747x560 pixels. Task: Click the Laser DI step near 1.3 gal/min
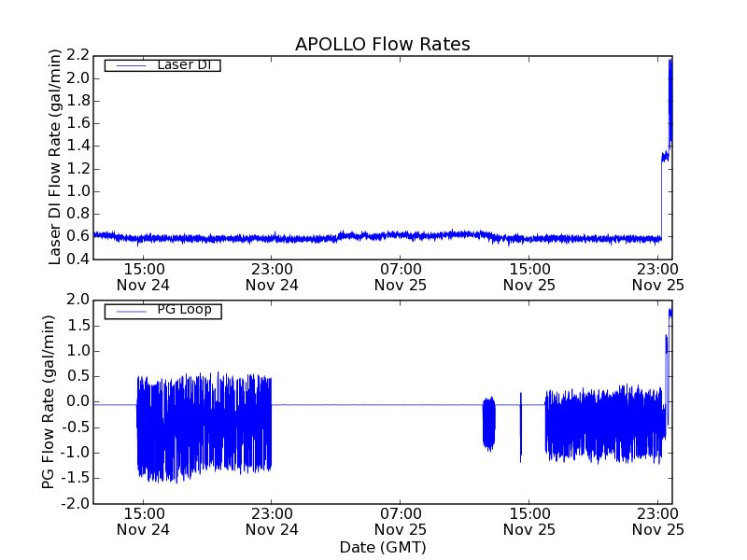[x=665, y=156]
